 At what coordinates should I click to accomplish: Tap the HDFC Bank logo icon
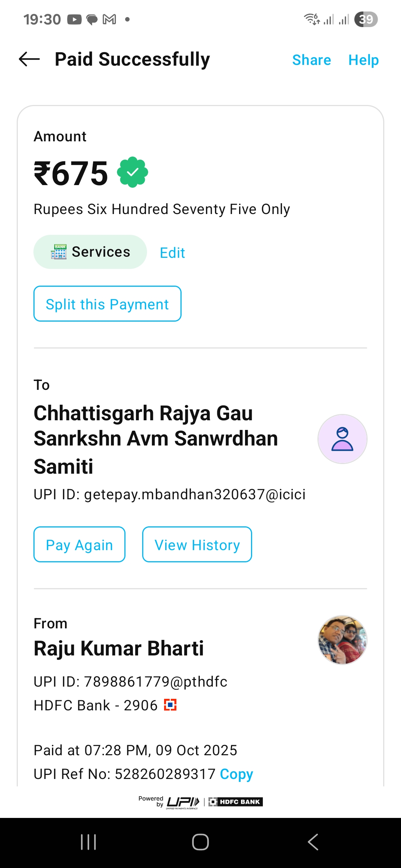coord(170,705)
